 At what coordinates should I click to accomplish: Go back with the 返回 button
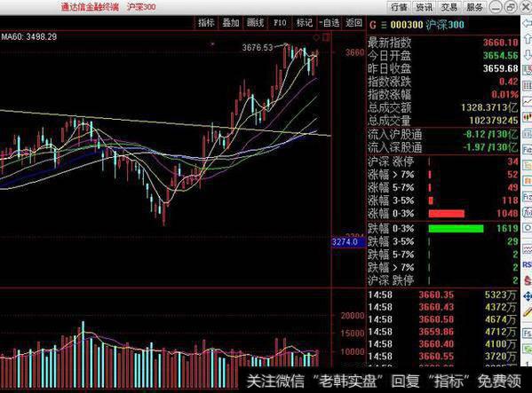tap(353, 23)
